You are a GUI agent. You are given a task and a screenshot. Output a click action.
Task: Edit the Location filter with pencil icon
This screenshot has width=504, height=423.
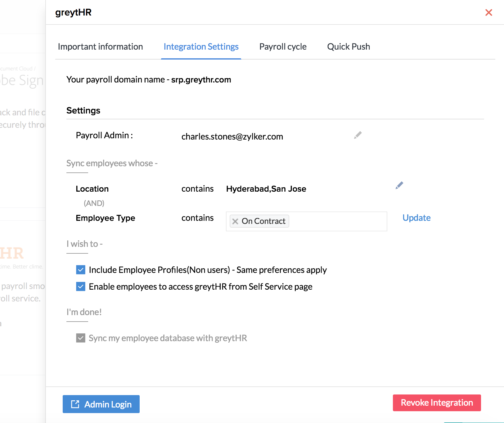[x=399, y=185]
